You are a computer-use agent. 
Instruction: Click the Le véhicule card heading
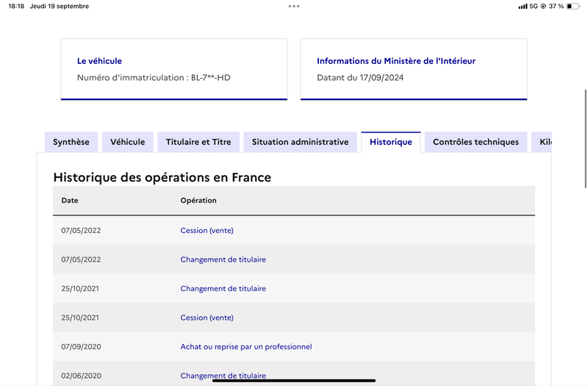pos(99,61)
